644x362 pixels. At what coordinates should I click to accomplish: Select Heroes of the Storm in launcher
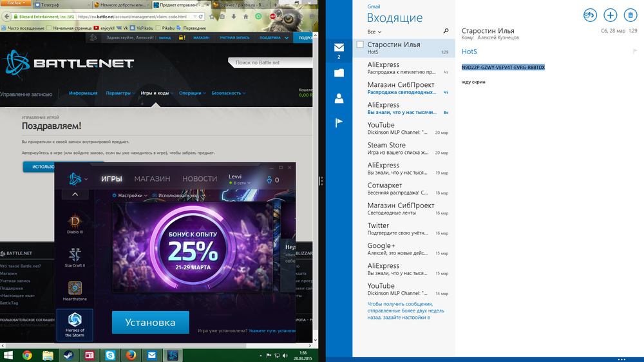[x=75, y=325]
